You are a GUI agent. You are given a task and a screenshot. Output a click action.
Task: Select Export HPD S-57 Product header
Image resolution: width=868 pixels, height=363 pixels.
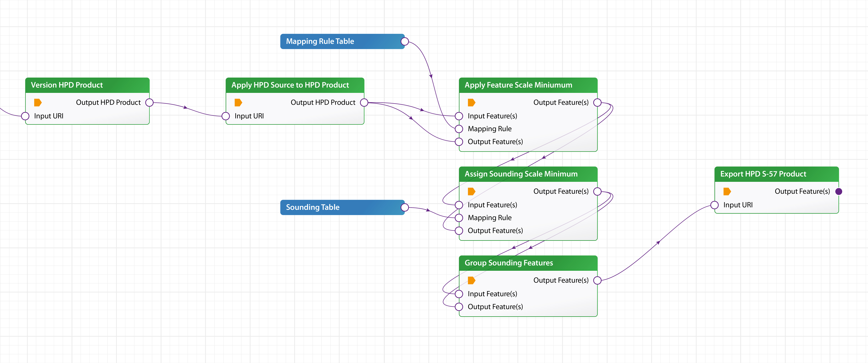coord(777,174)
